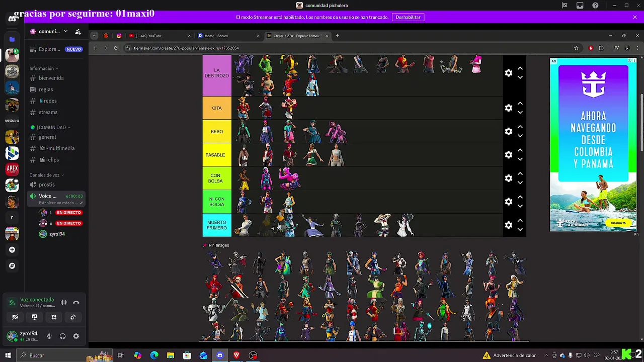
Task: Open a new browser tab
Action: [337, 36]
